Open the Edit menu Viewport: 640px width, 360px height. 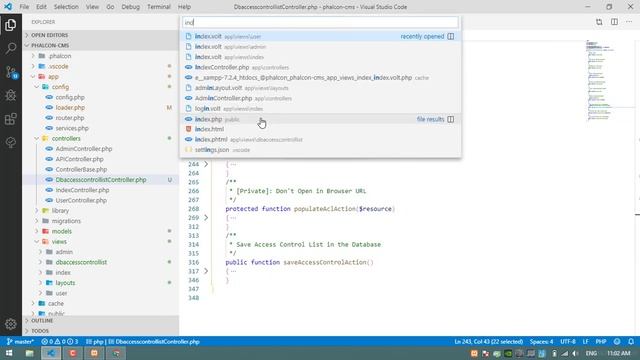point(41,7)
